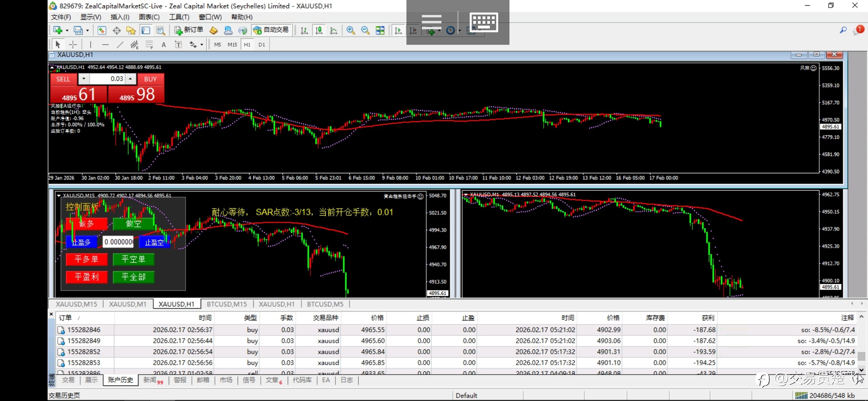Toggle the M15 timeframe button
The image size is (868, 401).
coord(232,44)
